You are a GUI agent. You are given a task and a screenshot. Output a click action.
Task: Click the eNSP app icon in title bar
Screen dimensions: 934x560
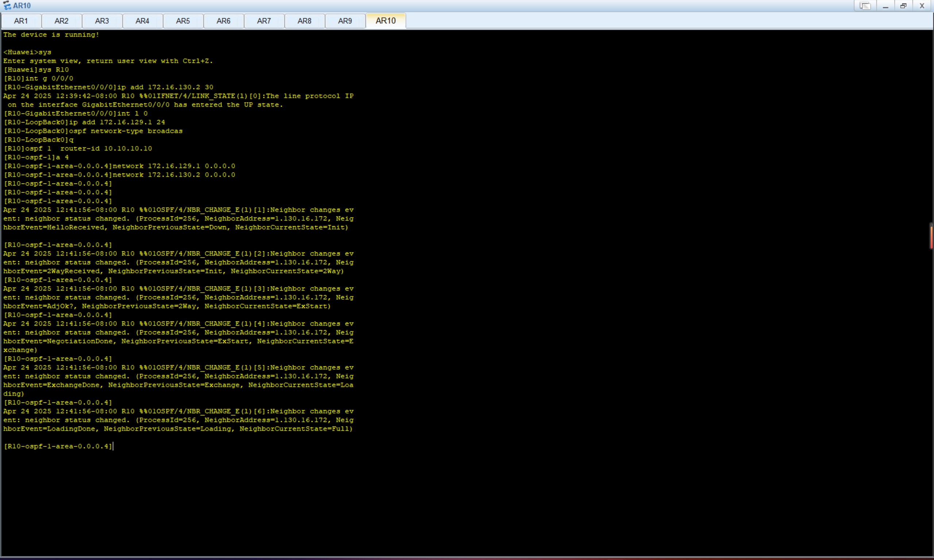[7, 6]
